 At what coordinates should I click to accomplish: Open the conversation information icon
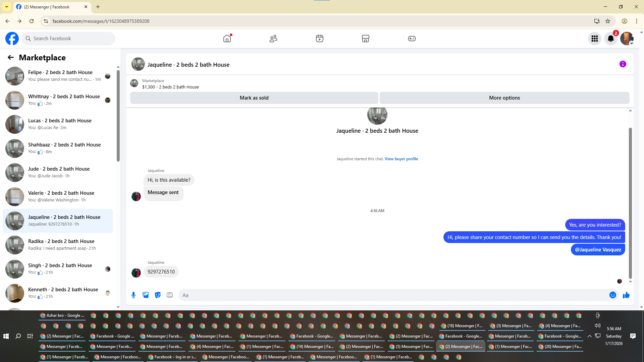623,64
